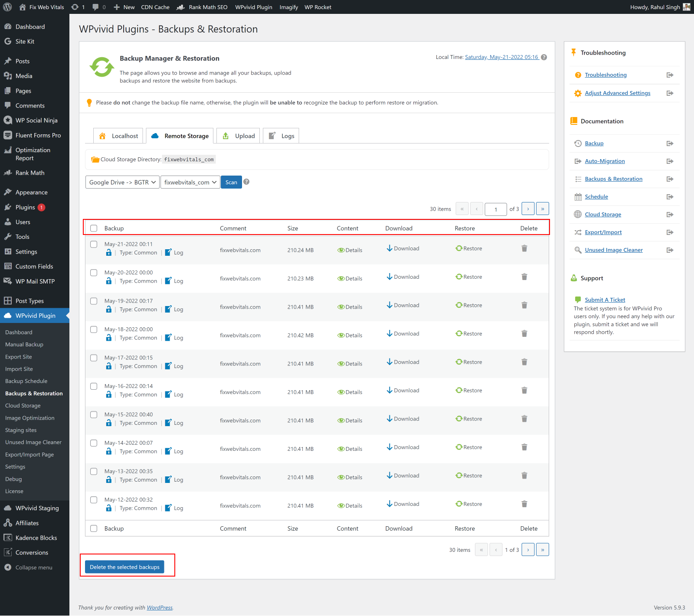Click the Saturday, May-21-2022 05:16 time link

click(x=502, y=57)
